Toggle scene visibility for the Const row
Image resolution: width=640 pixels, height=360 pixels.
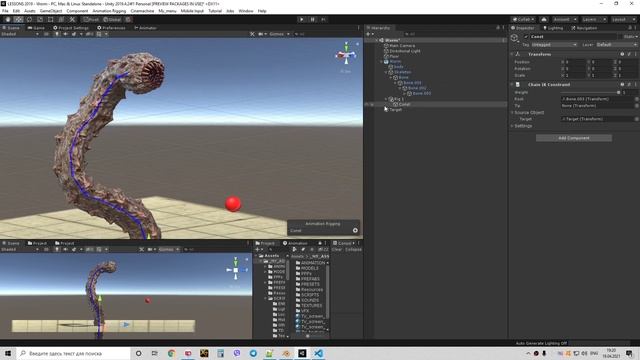[x=367, y=104]
